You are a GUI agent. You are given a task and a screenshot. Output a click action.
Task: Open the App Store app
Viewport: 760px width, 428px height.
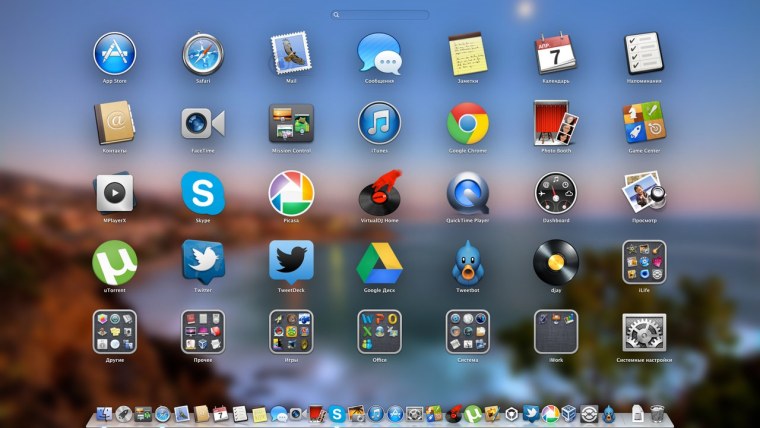[x=114, y=53]
